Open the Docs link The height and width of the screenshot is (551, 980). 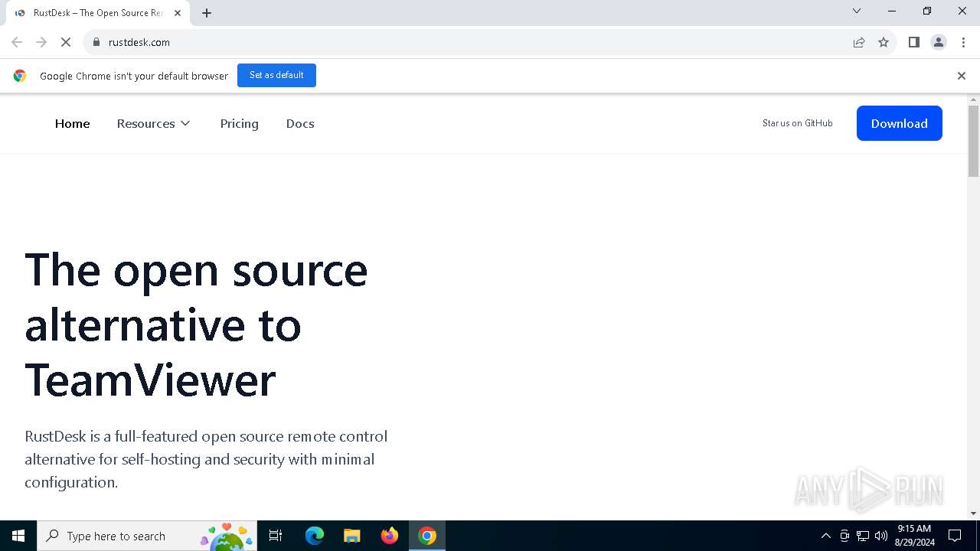coord(300,123)
